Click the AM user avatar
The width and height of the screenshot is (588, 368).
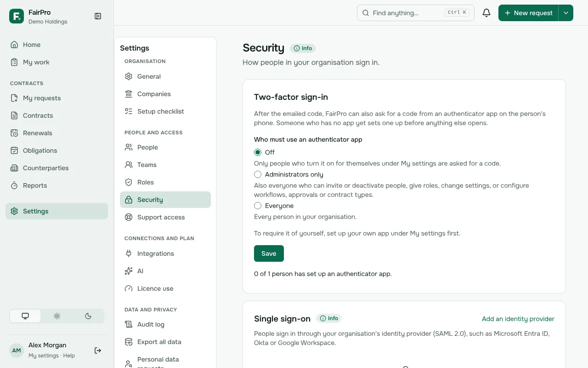(17, 351)
